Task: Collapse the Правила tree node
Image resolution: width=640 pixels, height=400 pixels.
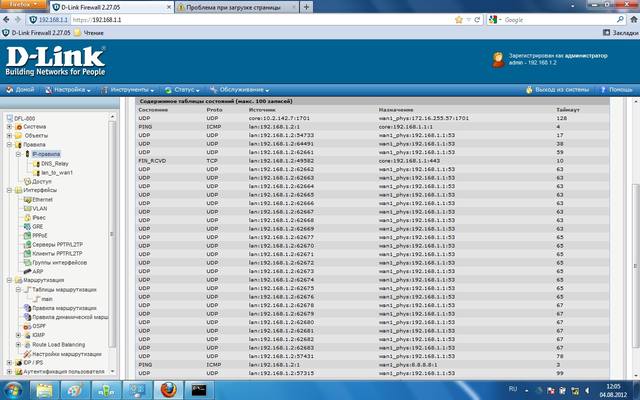Action: 9,144
